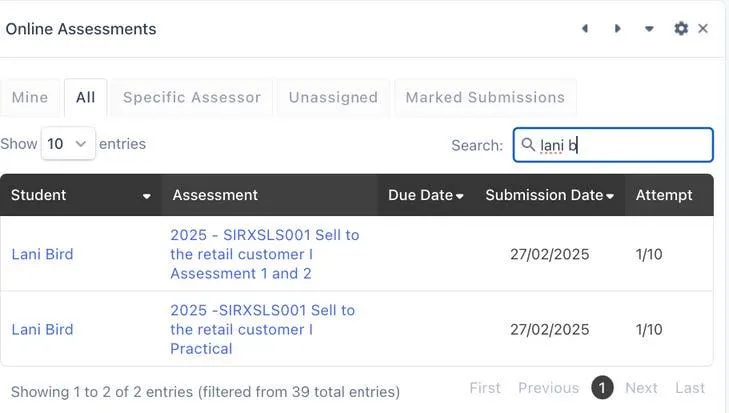The height and width of the screenshot is (413, 729).
Task: Open the gear settings icon
Action: pyautogui.click(x=681, y=29)
